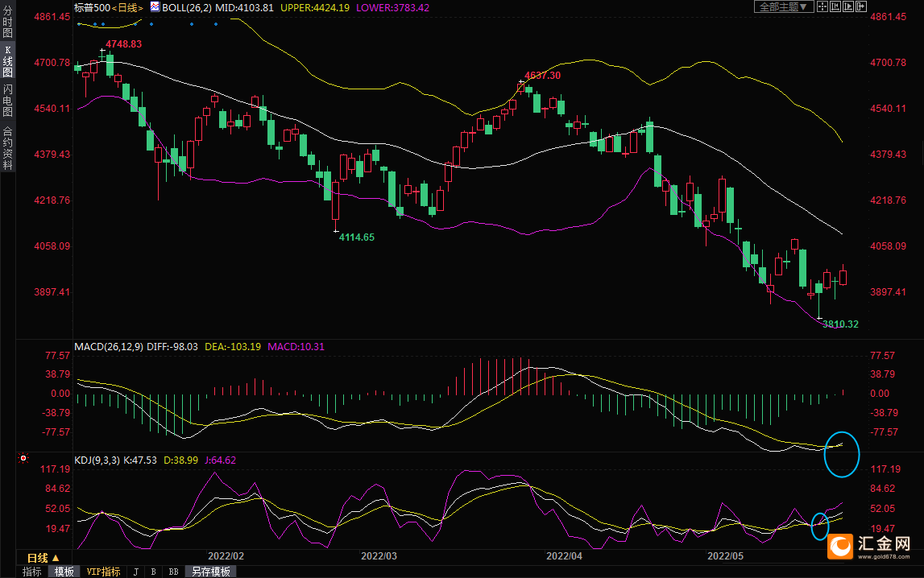Screen dimensions: 924x578
Task: Open the VIP指标 tab
Action: [x=103, y=572]
